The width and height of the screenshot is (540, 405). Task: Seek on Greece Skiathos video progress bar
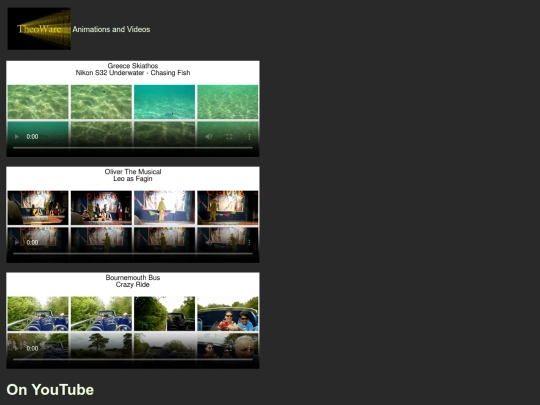coord(133,148)
